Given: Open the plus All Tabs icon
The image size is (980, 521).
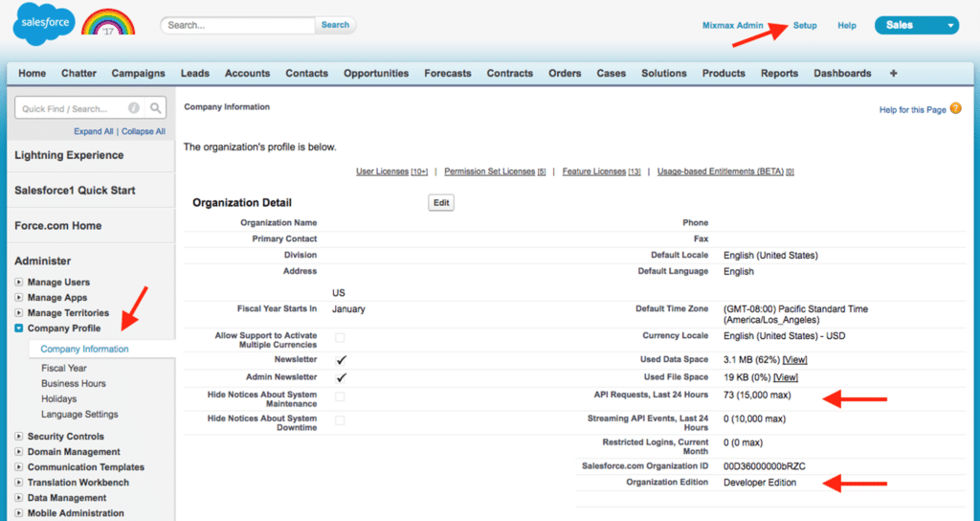Looking at the screenshot, I should pos(893,74).
